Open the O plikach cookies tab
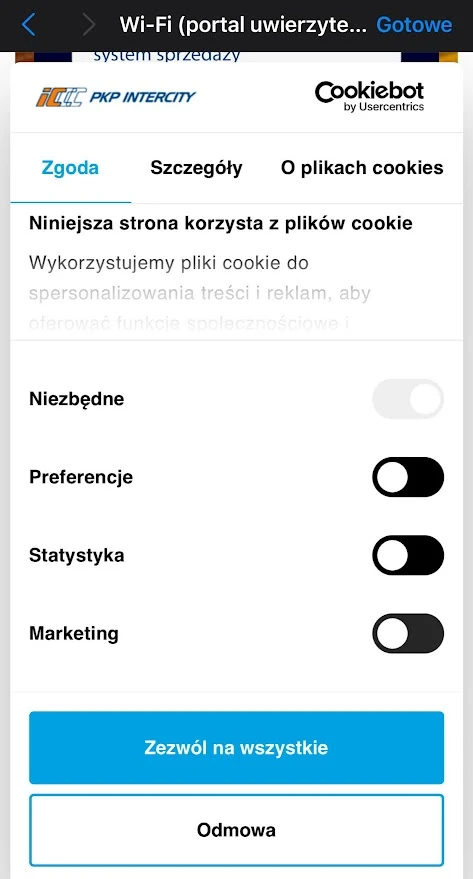 click(362, 168)
